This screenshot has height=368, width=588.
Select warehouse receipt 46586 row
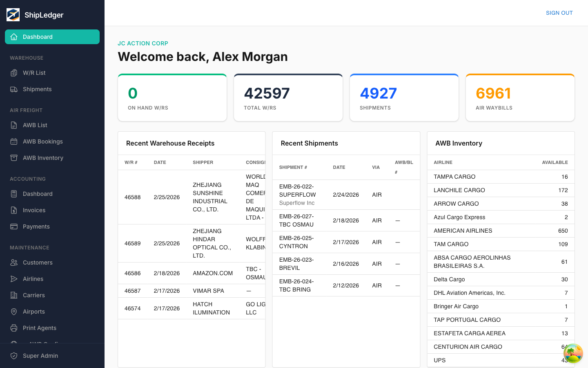[x=192, y=273]
